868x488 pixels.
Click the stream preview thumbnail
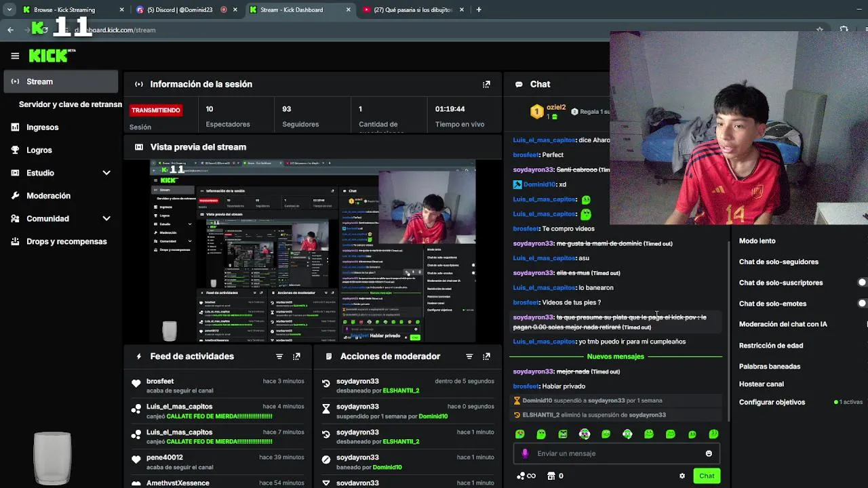coord(313,251)
